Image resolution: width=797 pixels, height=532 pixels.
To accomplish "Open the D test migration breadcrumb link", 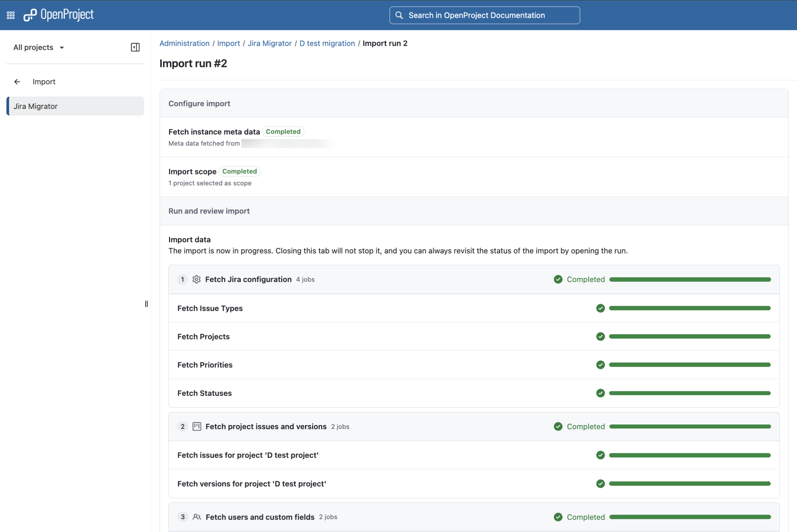I will tap(327, 43).
